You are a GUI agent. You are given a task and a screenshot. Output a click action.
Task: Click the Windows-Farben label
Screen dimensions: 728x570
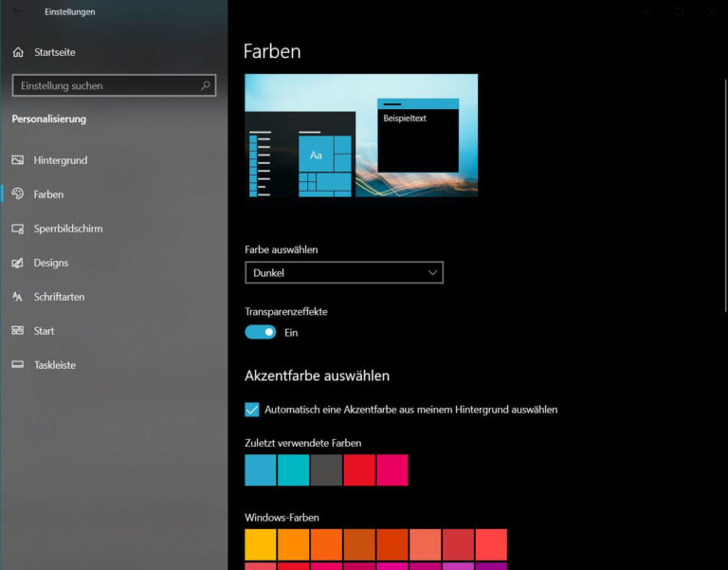coord(282,518)
